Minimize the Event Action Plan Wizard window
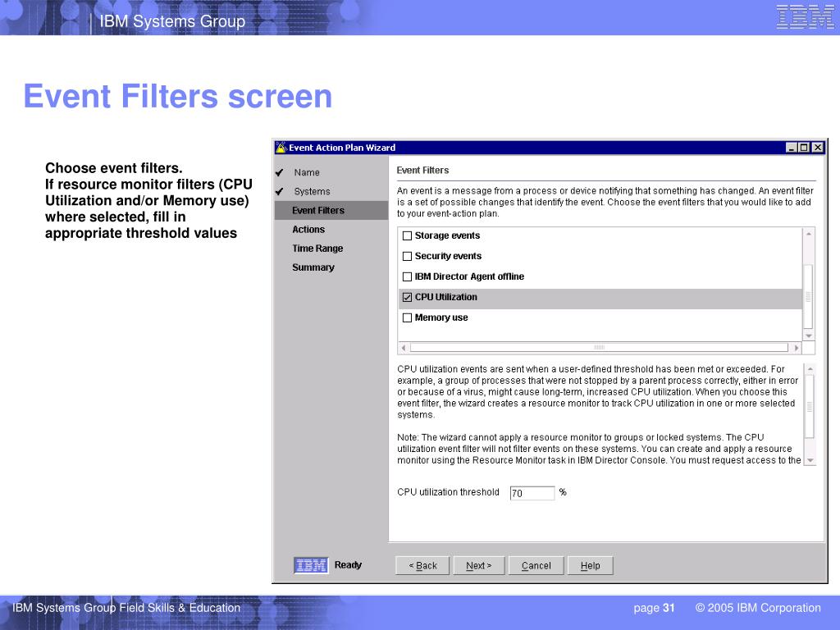Image resolution: width=840 pixels, height=630 pixels. (x=792, y=148)
